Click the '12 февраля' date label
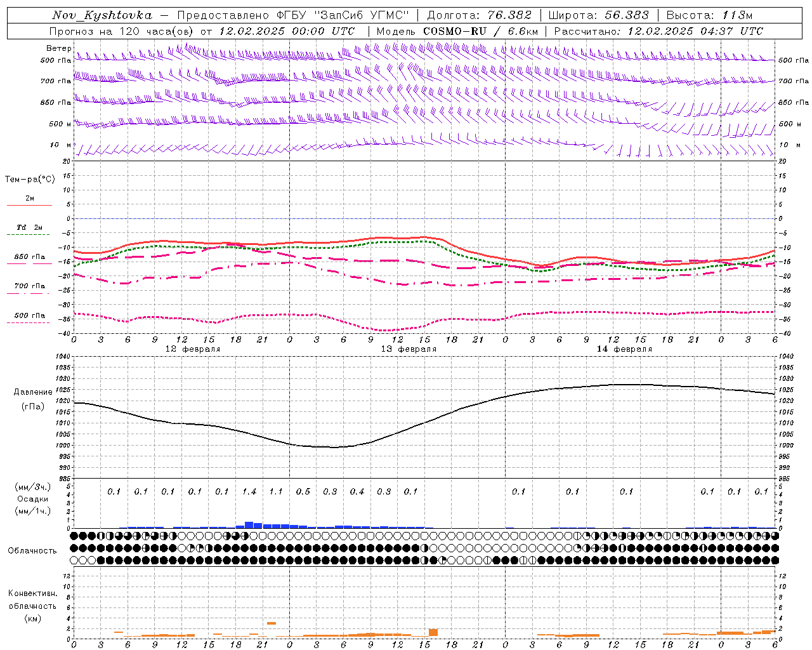Screen dimensions: 812x650 (193, 349)
